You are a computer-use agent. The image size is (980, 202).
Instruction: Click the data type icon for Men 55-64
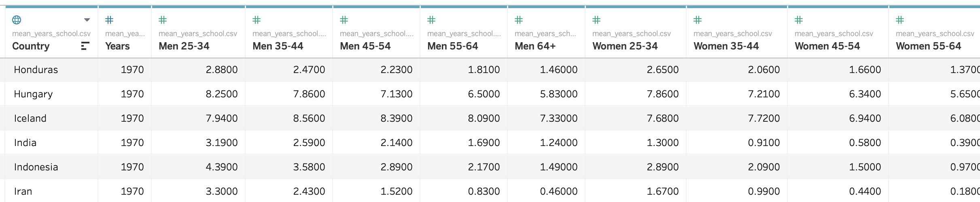click(x=431, y=20)
